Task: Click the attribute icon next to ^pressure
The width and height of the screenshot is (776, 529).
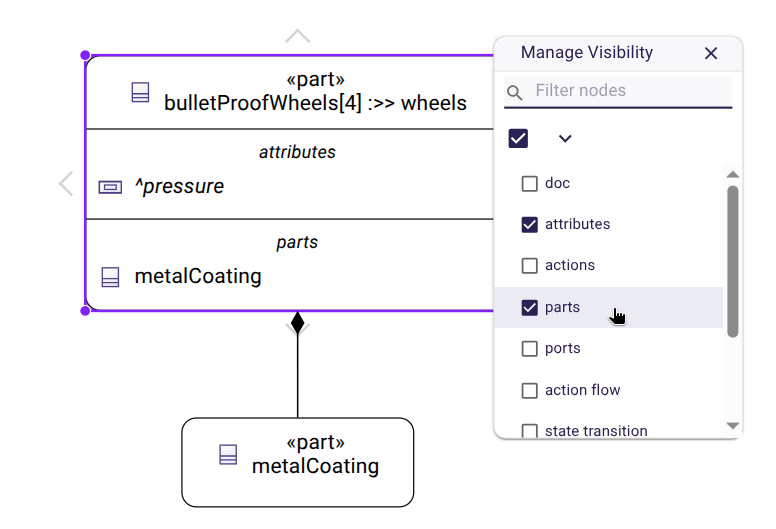Action: tap(110, 187)
